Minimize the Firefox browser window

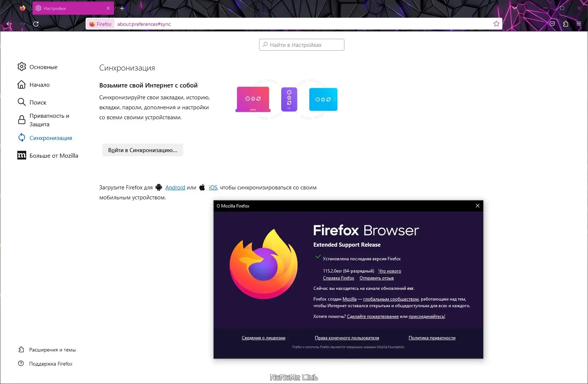click(x=545, y=8)
